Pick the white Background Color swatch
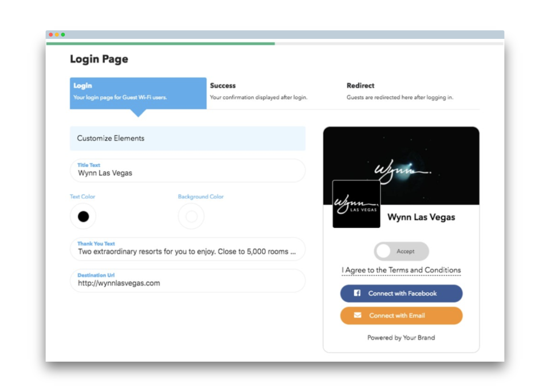Screen dimensions: 550x392 tap(191, 216)
